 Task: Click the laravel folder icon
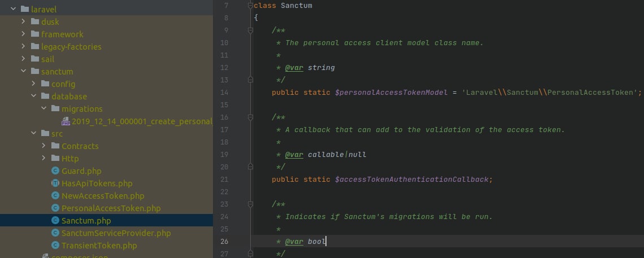[25, 9]
